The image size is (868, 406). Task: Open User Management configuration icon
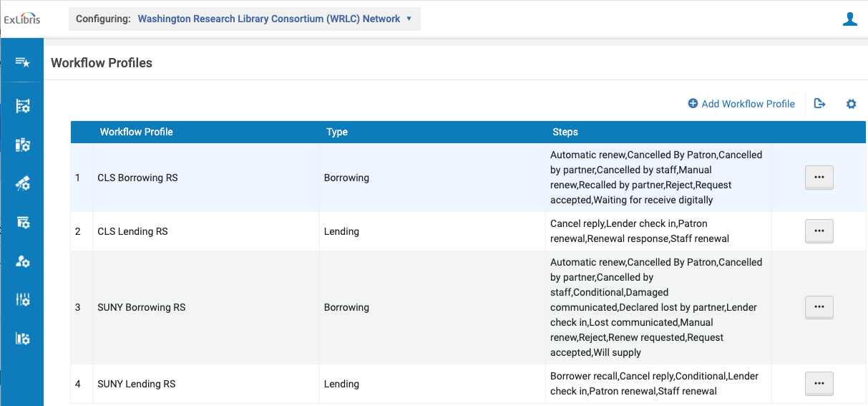[22, 261]
